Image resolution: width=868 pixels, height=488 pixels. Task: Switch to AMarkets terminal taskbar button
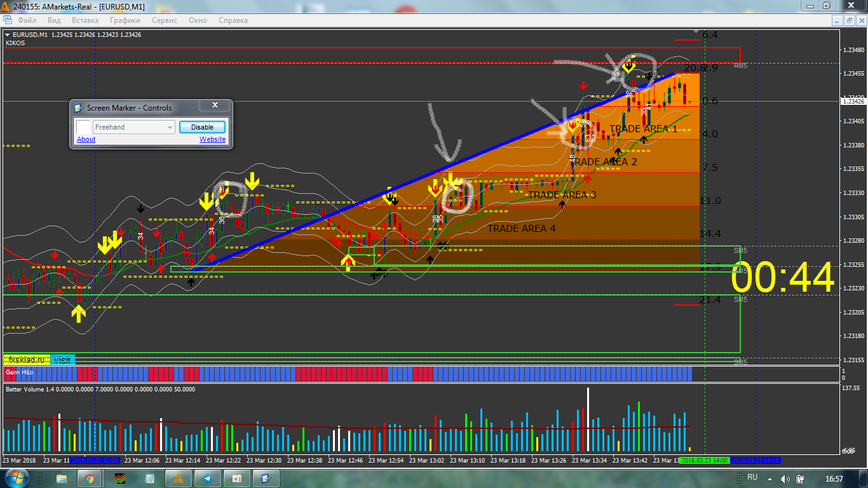point(179,478)
